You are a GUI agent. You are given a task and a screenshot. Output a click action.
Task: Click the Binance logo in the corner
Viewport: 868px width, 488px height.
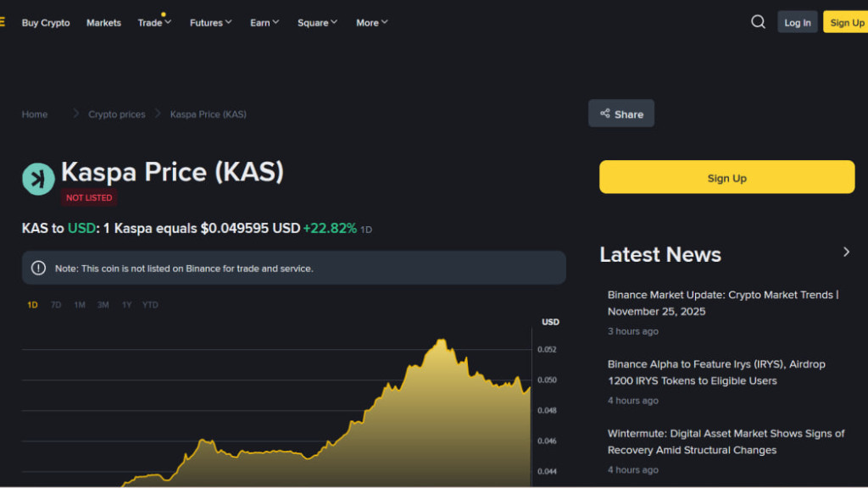(x=3, y=22)
